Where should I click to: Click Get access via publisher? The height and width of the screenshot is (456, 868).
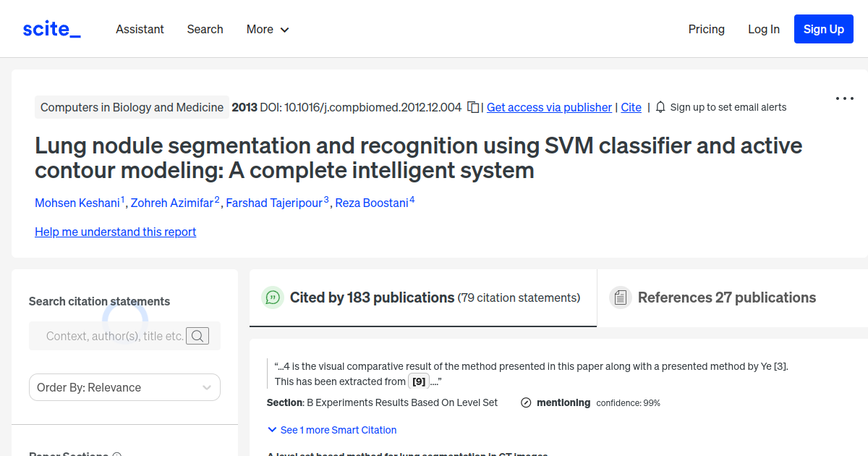(549, 107)
